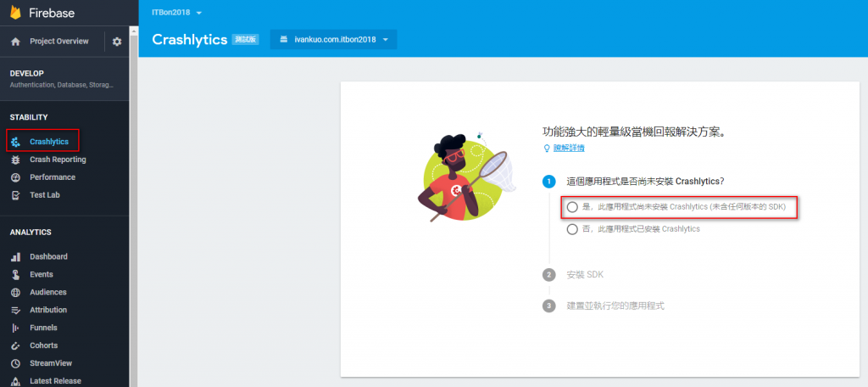Open the ivankuo.com.itbon2018 app dropdown
This screenshot has width=868, height=387.
point(333,39)
